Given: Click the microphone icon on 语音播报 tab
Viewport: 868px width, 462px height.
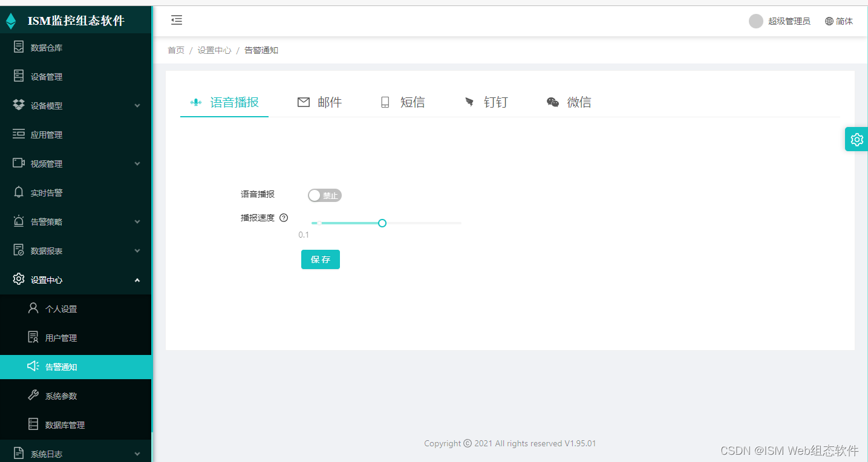Looking at the screenshot, I should coord(196,102).
